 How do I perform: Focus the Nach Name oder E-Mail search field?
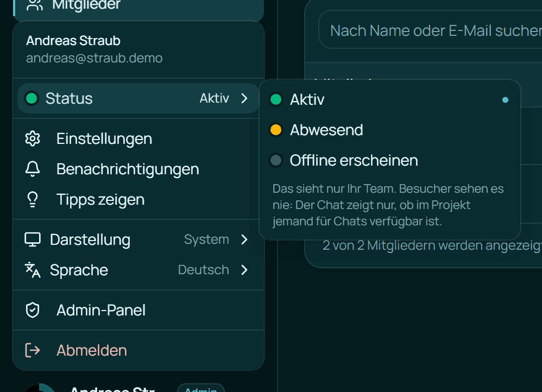(x=430, y=30)
